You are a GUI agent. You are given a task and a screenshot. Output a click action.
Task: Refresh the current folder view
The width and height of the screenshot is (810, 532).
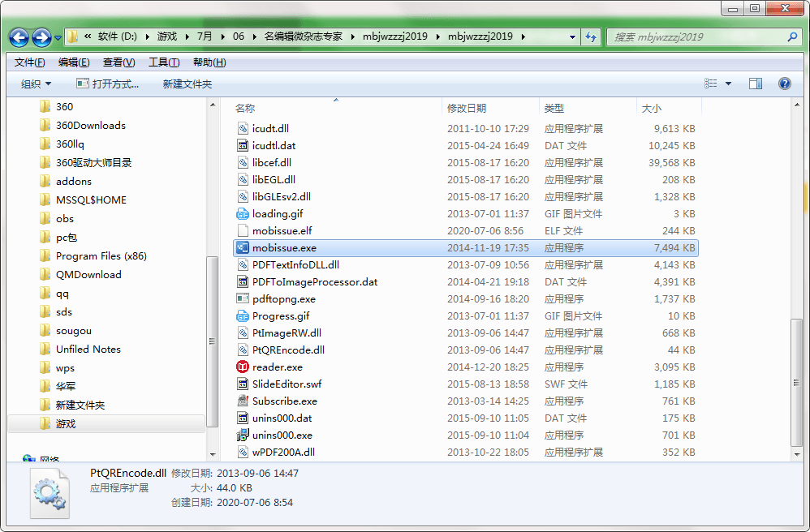(591, 36)
